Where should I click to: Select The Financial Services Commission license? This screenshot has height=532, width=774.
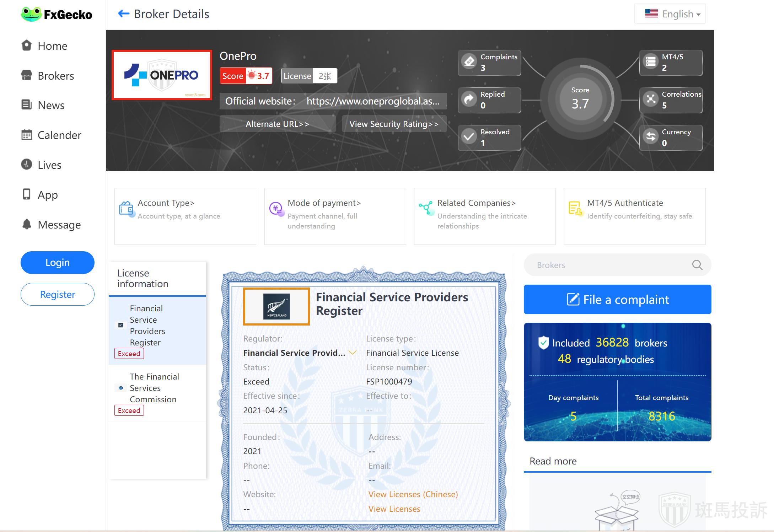pyautogui.click(x=154, y=388)
